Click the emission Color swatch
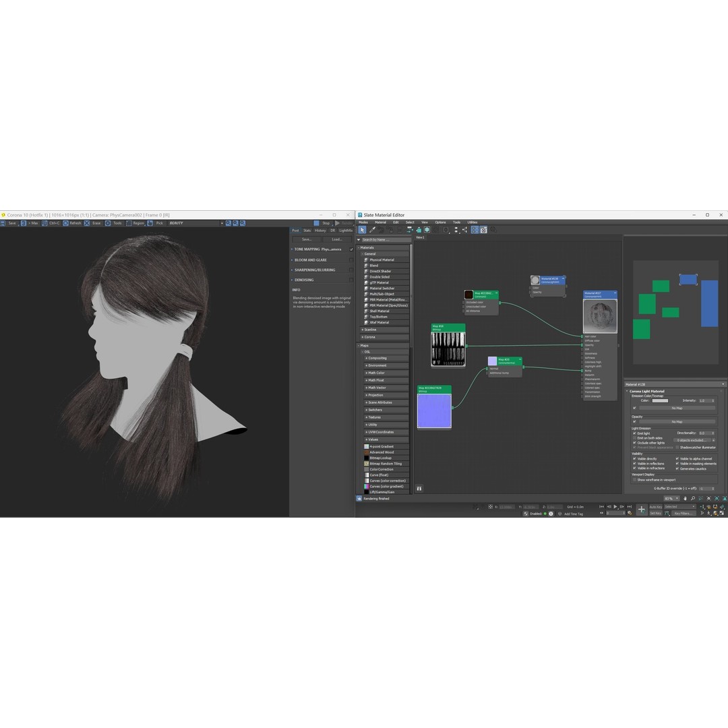728x728 pixels. point(660,400)
